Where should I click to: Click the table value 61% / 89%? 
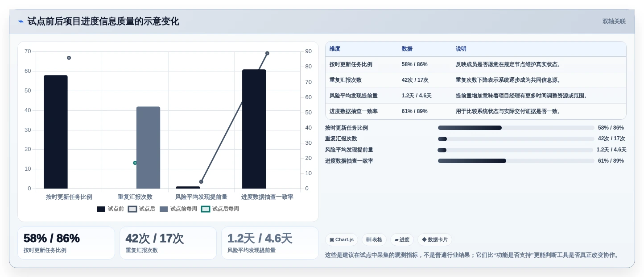point(415,111)
